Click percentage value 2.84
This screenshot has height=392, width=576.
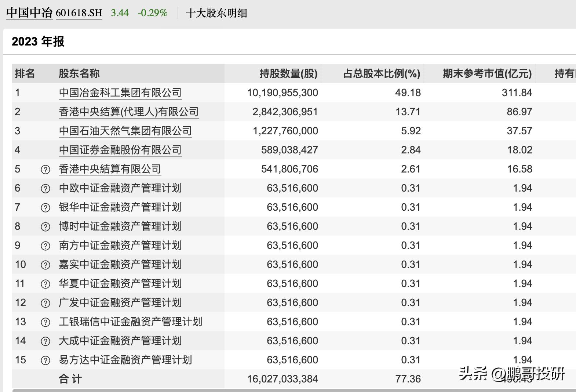pyautogui.click(x=411, y=150)
